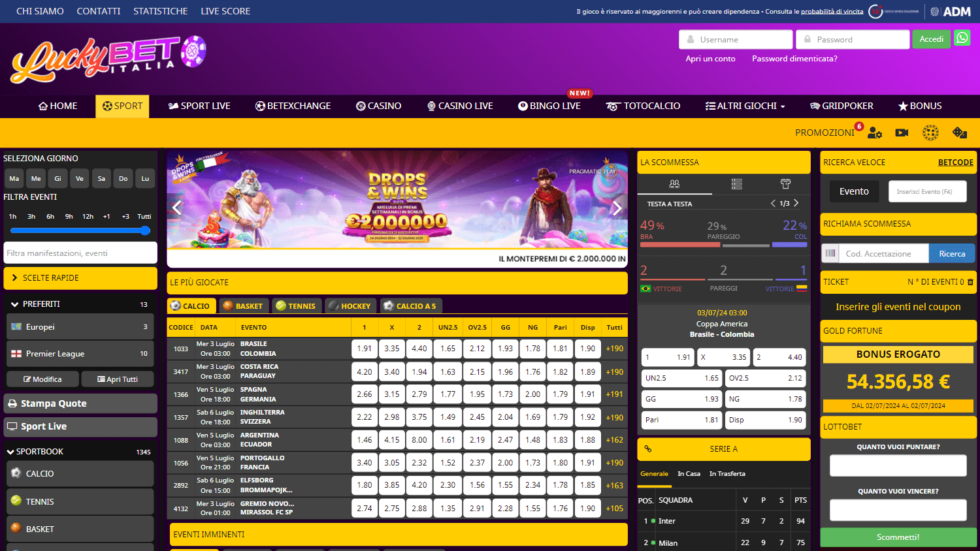This screenshot has height=551, width=980.
Task: Switch to the Hockey tab in Le Più Giocate
Action: coord(350,306)
